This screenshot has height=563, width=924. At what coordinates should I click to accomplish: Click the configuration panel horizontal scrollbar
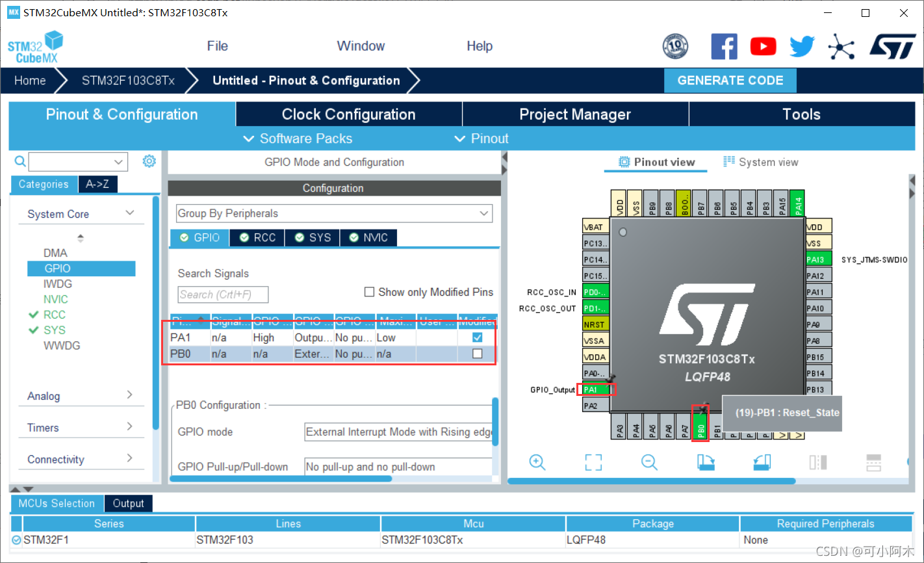[x=281, y=479]
